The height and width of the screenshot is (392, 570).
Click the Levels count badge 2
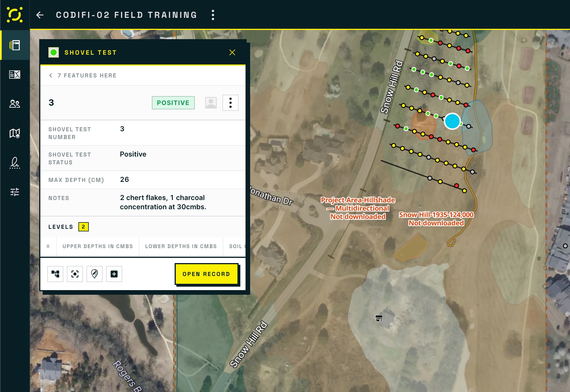point(84,227)
